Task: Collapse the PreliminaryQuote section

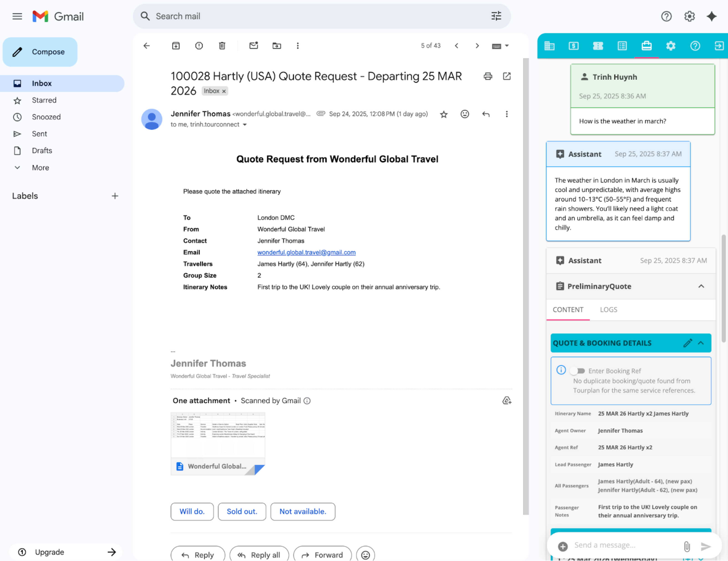Action: pos(701,286)
